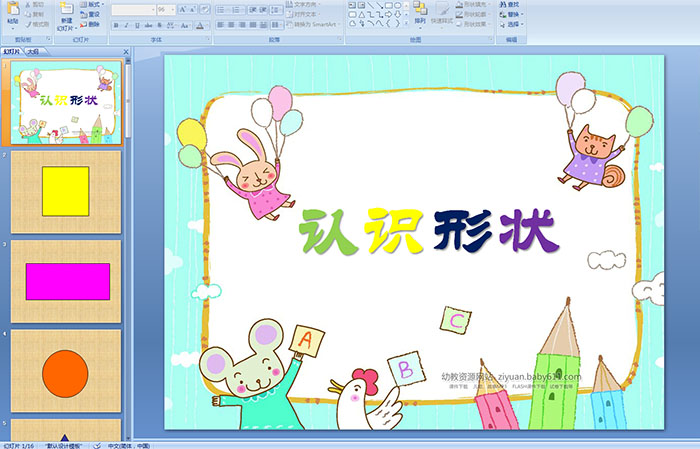This screenshot has height=449, width=700.
Task: Toggle Bold text formatting
Action: coord(115,24)
